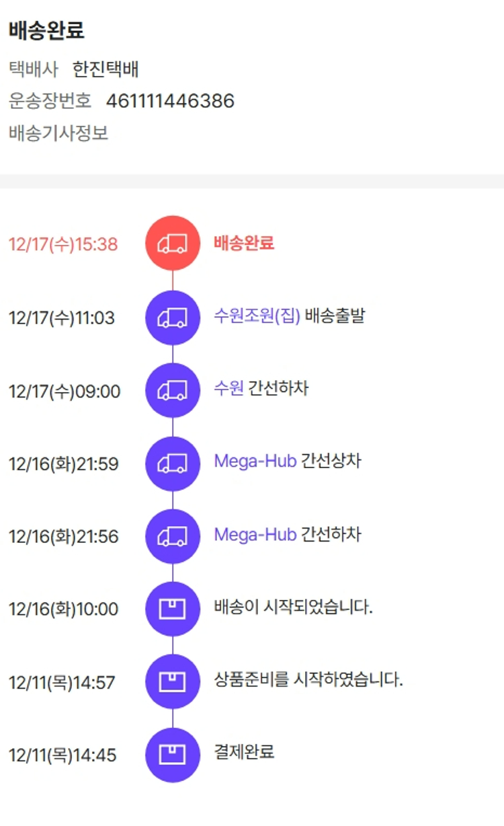Click truck icon beside Mega-Hub 간선하차
The width and height of the screenshot is (504, 826).
pyautogui.click(x=173, y=536)
